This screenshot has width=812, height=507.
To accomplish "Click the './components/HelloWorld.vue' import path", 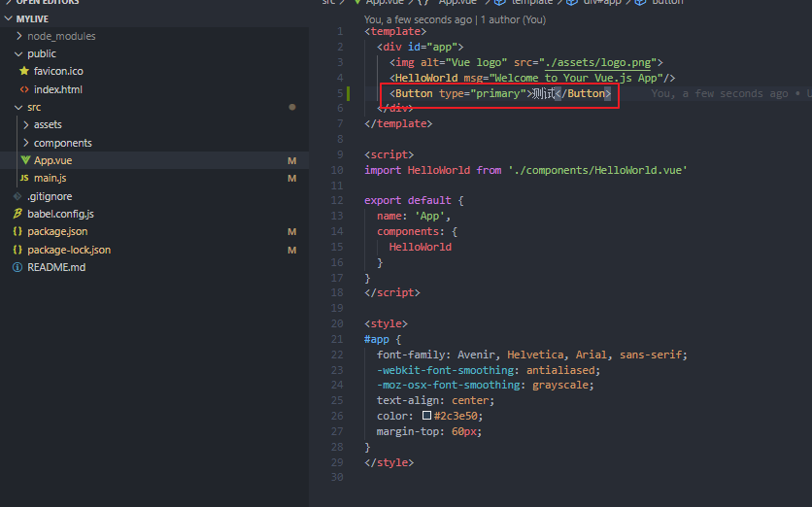I will click(597, 170).
